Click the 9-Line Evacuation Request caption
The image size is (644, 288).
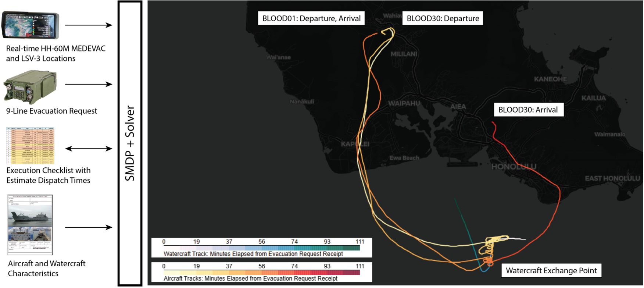coord(51,111)
